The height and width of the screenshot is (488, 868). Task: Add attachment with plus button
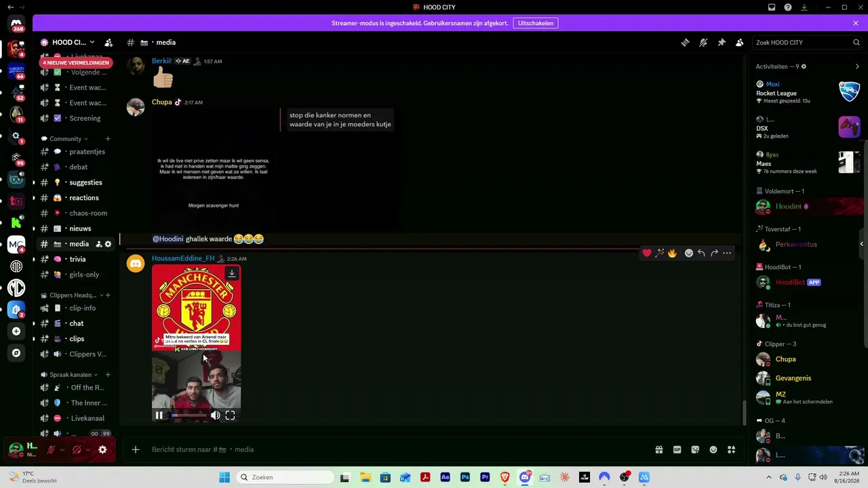click(136, 449)
